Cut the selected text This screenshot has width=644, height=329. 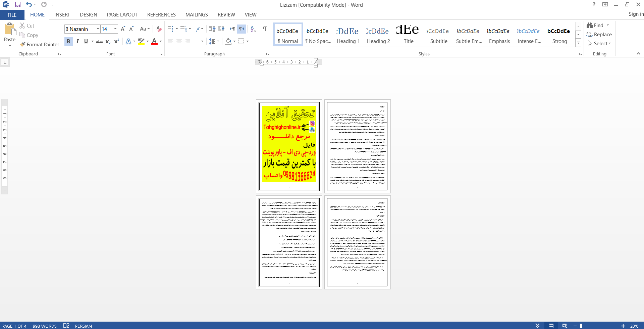[x=27, y=26]
